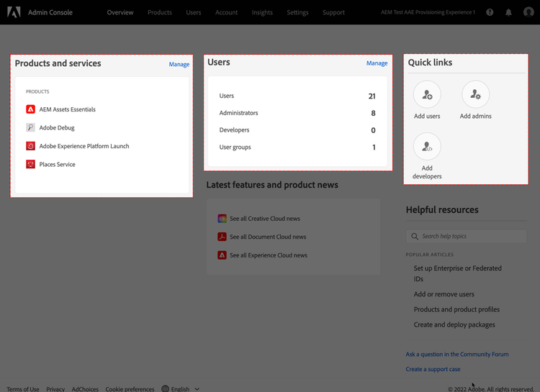540x392 pixels.
Task: Go to the Settings tab
Action: (x=297, y=12)
